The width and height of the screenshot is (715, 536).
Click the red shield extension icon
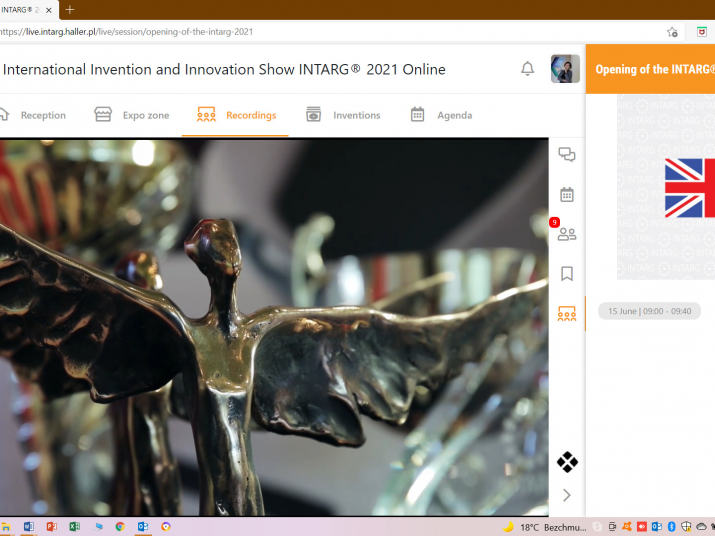(702, 32)
